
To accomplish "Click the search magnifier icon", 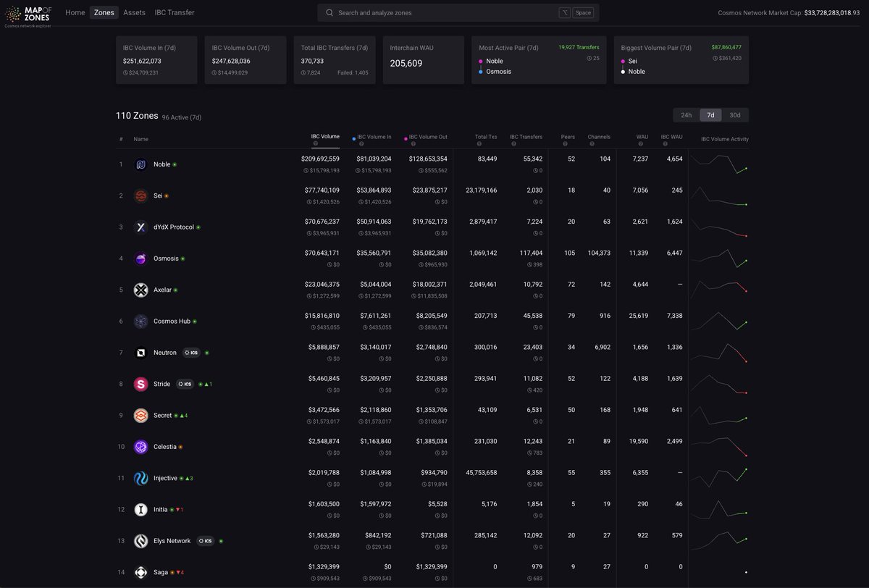I will click(x=329, y=12).
